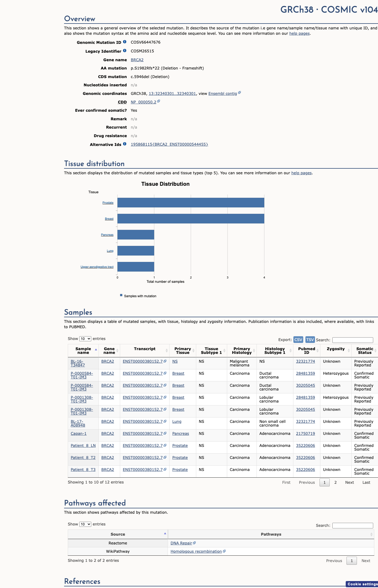The height and width of the screenshot is (588, 378).
Task: Open Pubmed ID 32321774 in BL-17-A08948 row
Action: point(305,421)
